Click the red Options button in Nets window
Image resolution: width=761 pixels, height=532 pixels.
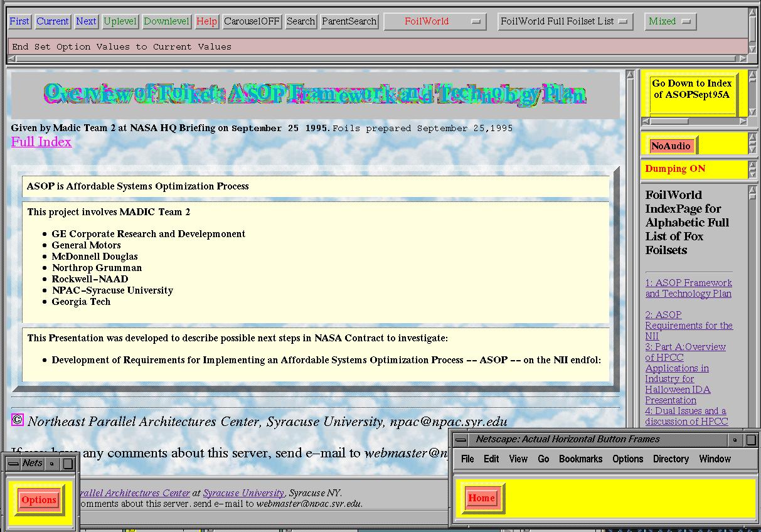(x=39, y=500)
